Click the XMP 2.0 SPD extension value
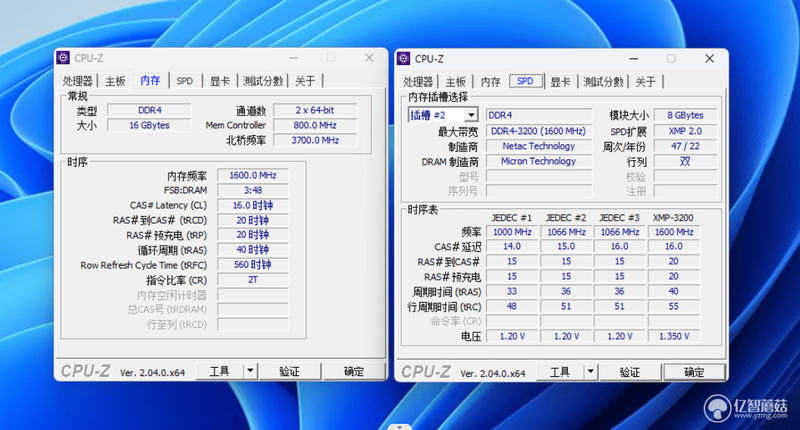Image resolution: width=800 pixels, height=430 pixels. click(x=685, y=131)
